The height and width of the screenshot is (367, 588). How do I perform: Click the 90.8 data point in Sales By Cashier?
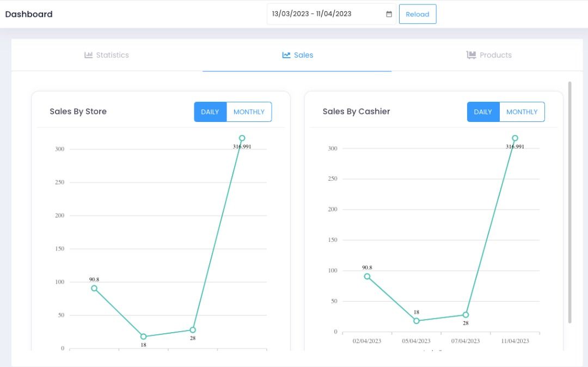click(367, 276)
